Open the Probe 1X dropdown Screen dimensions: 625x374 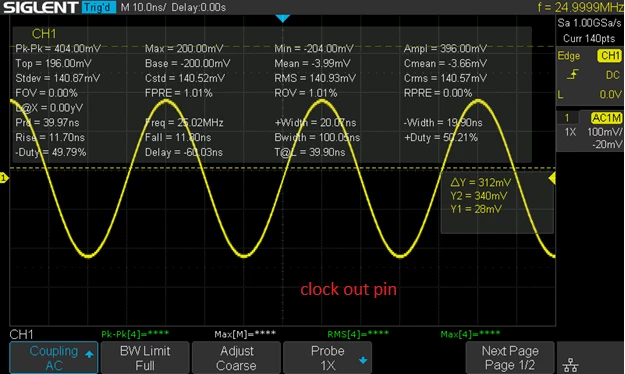tap(328, 358)
